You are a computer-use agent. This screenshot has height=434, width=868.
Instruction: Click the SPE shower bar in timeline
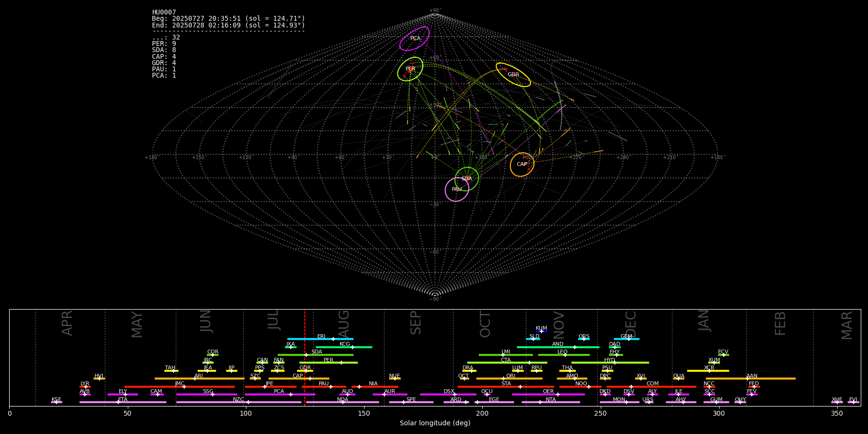click(x=411, y=402)
